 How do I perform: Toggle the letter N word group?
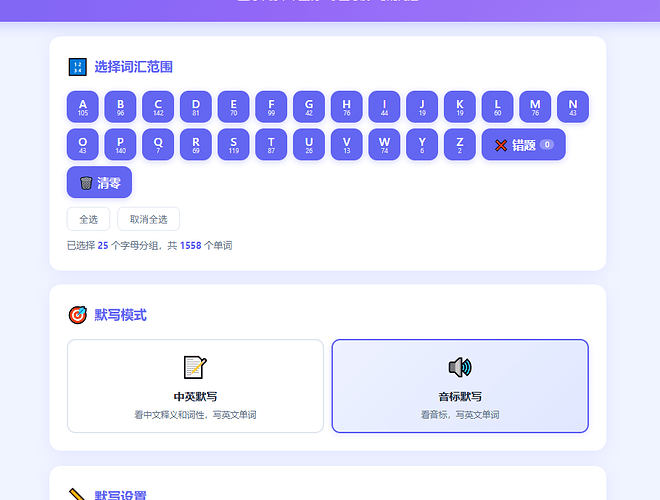point(573,106)
